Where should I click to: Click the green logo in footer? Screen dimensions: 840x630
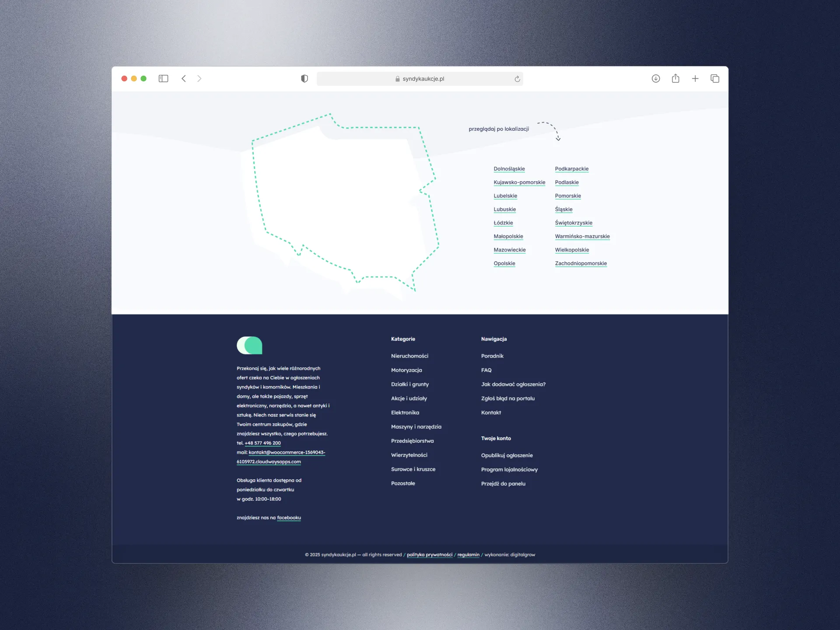[x=249, y=345]
